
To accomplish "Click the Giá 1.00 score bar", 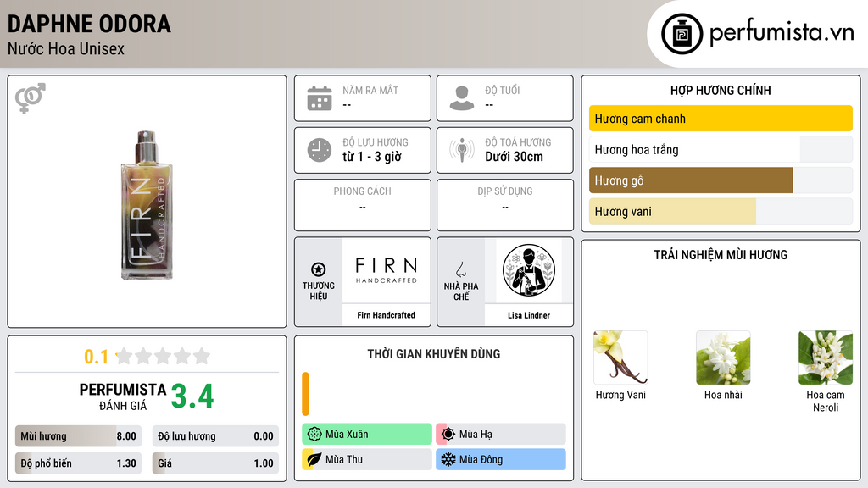I will point(215,463).
